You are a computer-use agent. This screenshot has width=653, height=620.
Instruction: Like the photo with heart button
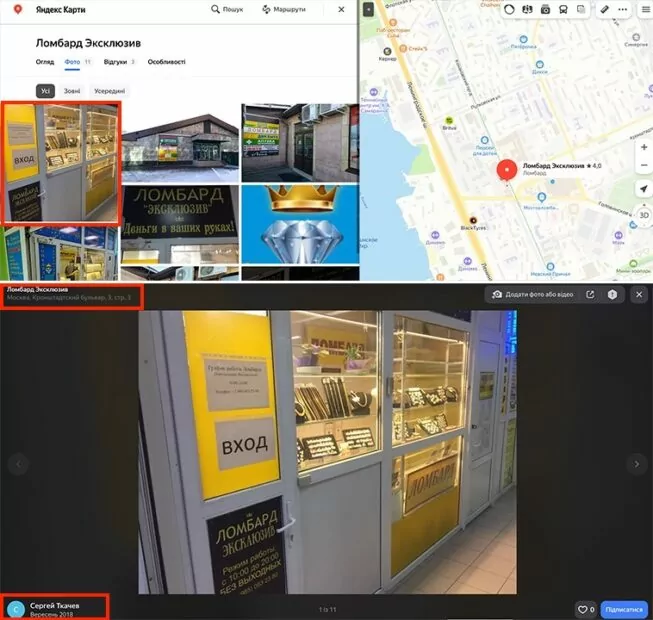click(x=586, y=610)
